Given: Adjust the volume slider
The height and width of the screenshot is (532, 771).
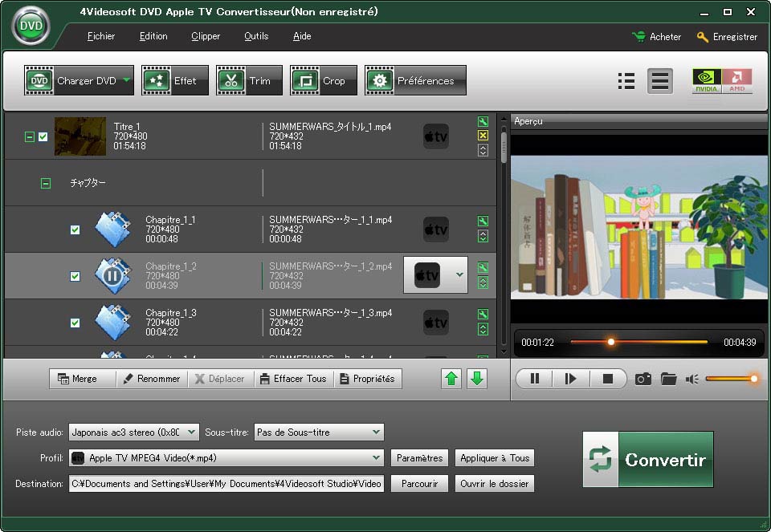Looking at the screenshot, I should [729, 379].
